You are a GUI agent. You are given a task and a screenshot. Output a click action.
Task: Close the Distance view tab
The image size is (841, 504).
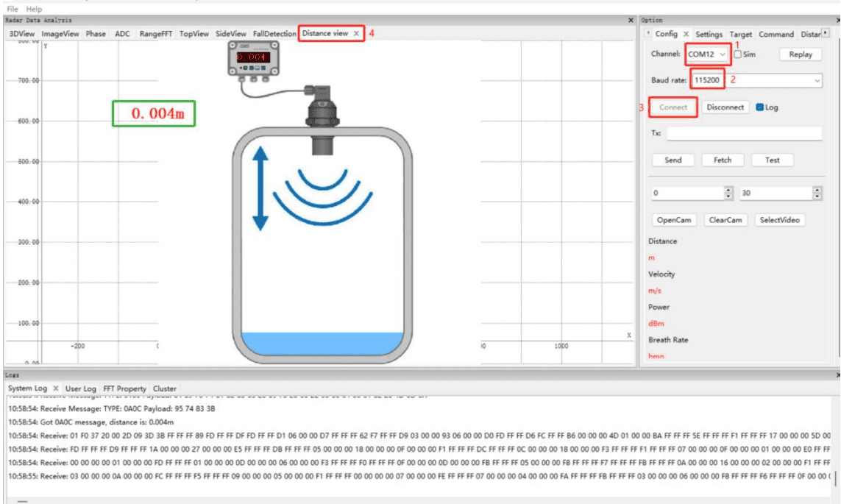tap(356, 34)
